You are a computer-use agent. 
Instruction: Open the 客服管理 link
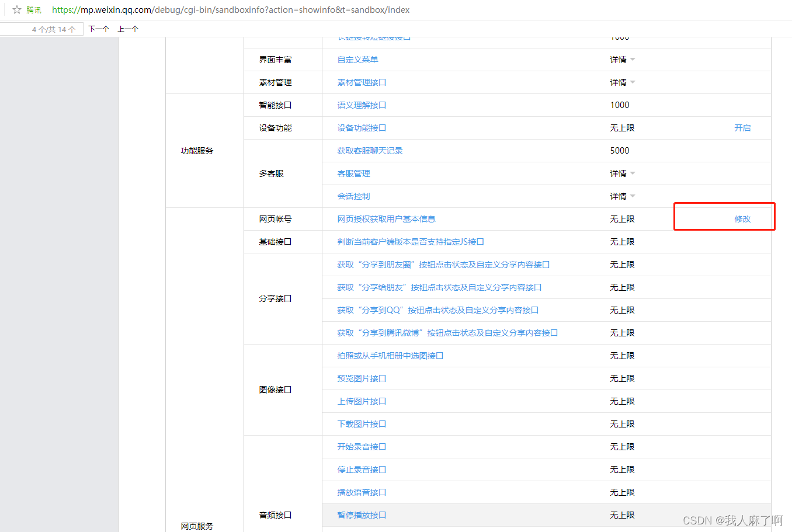tap(353, 173)
